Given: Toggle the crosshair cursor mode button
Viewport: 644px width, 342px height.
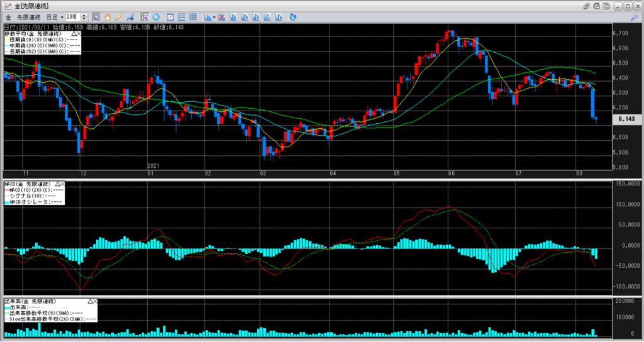Looking at the screenshot, I should point(145,16).
